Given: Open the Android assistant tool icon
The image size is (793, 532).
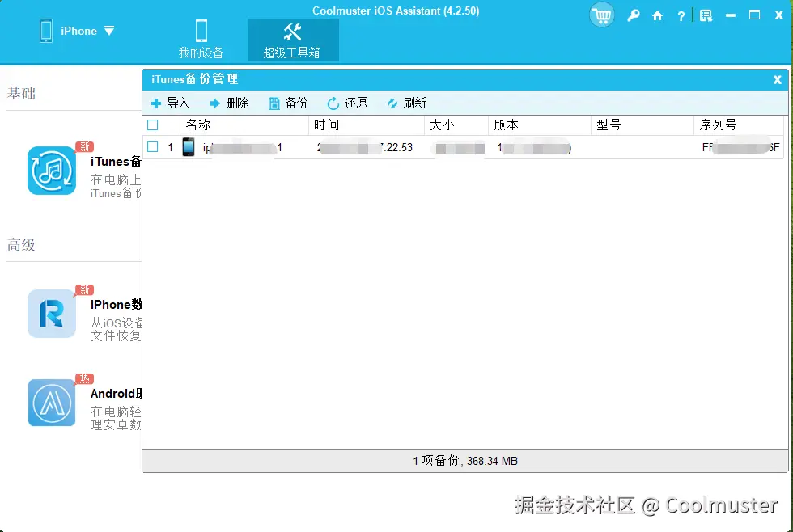Looking at the screenshot, I should pos(51,401).
